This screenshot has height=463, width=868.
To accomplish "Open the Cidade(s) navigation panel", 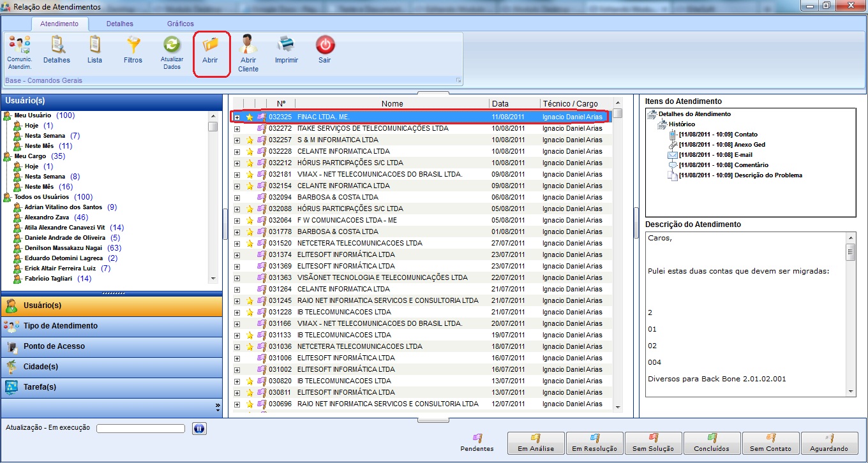I will (41, 367).
